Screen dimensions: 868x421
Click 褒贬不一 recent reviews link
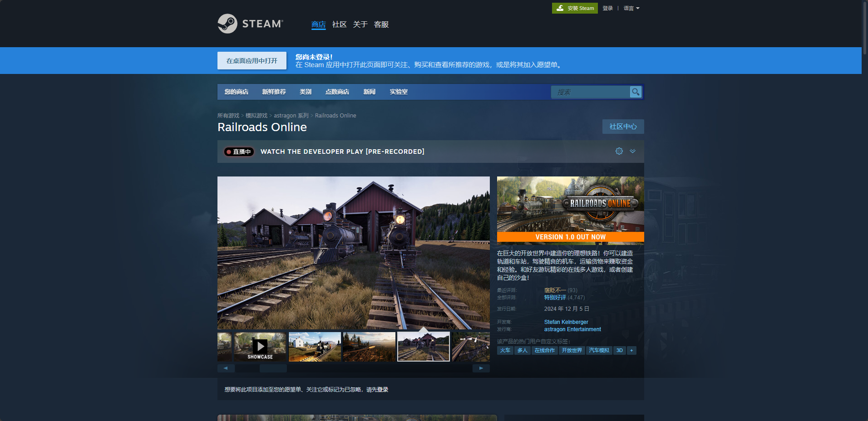555,290
